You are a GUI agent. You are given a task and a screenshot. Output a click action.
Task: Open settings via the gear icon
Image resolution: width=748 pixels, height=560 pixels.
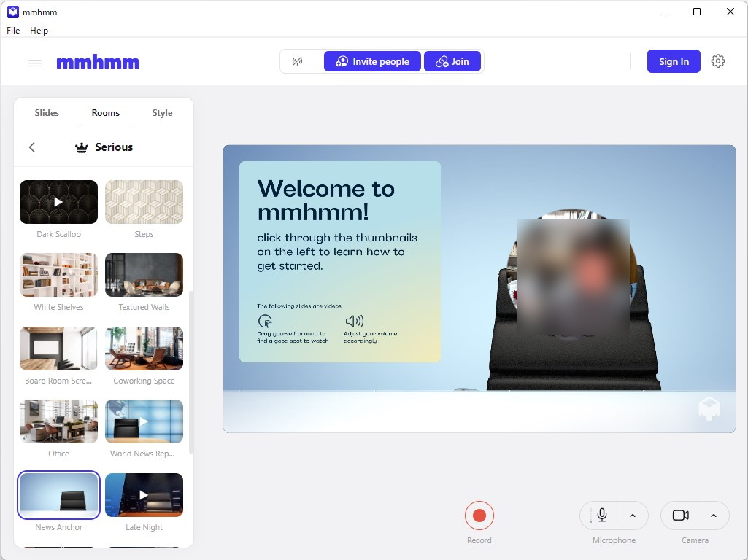718,61
